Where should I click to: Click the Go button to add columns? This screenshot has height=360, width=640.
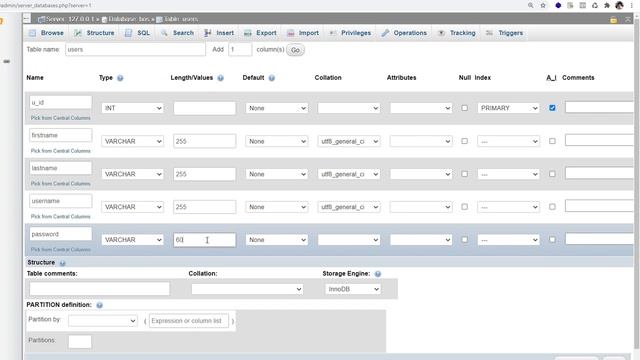pyautogui.click(x=295, y=50)
